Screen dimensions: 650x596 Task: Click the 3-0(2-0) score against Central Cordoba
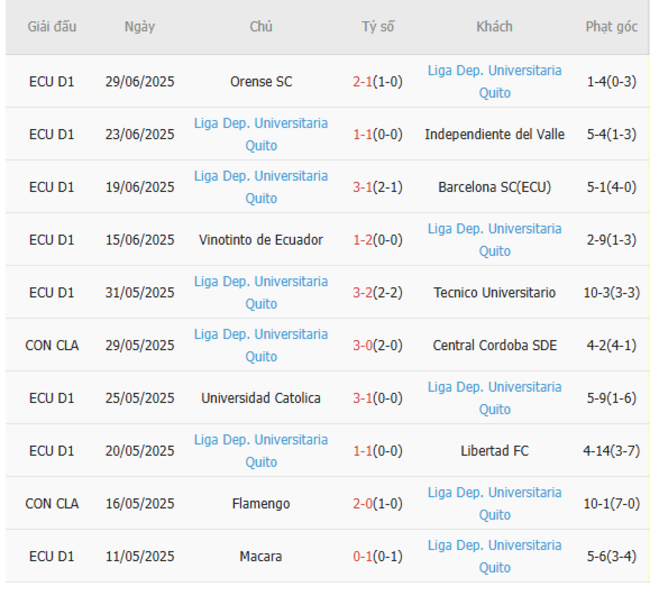tap(377, 345)
